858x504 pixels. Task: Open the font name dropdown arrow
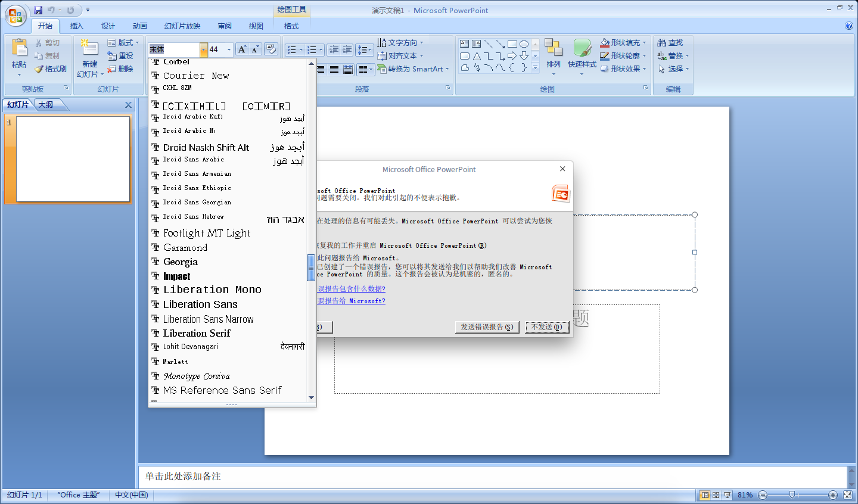(204, 49)
